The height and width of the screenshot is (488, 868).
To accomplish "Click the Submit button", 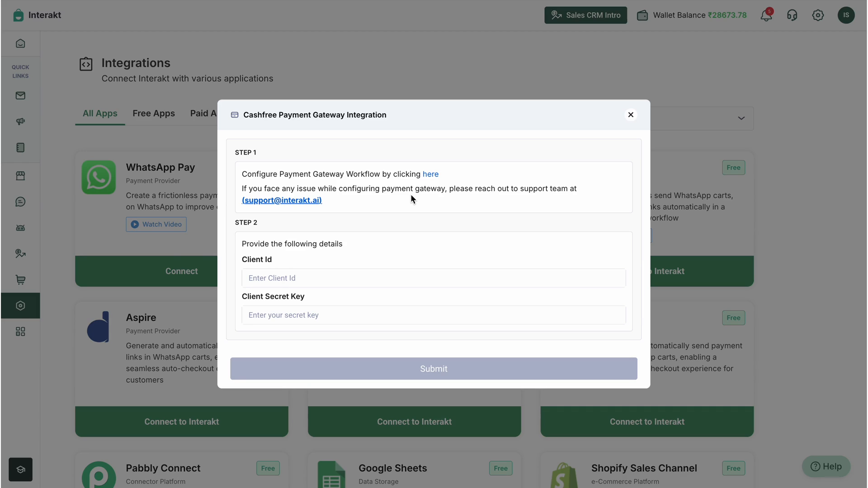I will click(434, 369).
